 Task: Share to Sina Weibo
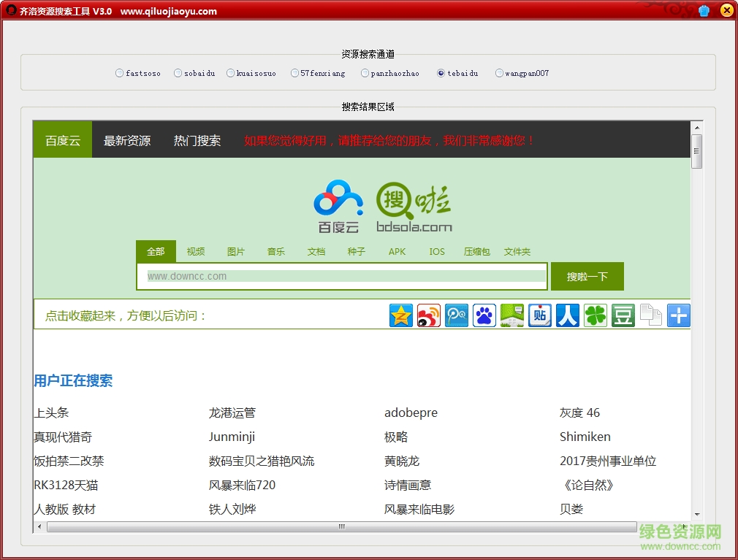click(x=428, y=315)
